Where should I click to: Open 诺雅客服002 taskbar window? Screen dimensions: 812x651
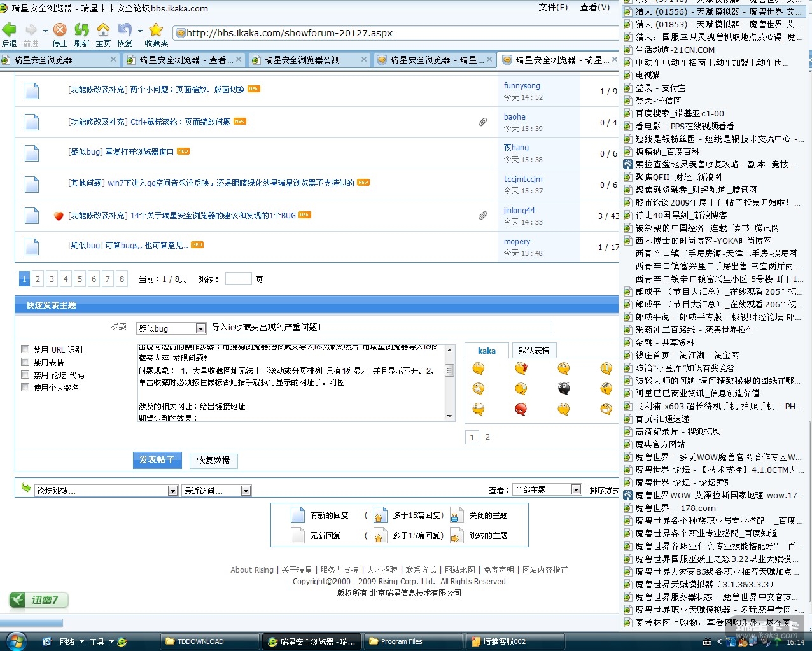click(515, 641)
